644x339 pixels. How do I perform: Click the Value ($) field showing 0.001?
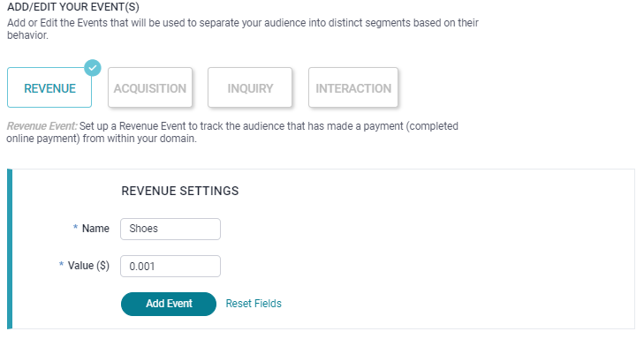pos(170,267)
